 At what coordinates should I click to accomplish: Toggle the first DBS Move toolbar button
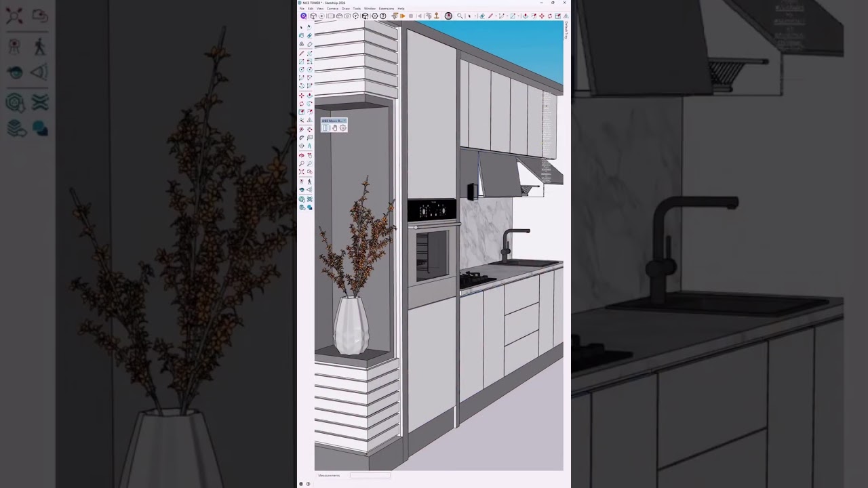pos(325,127)
